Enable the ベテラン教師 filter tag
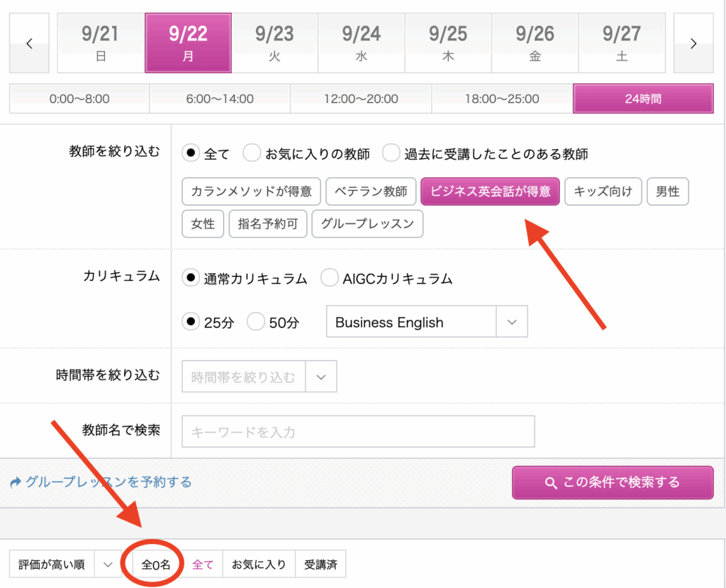 click(371, 192)
